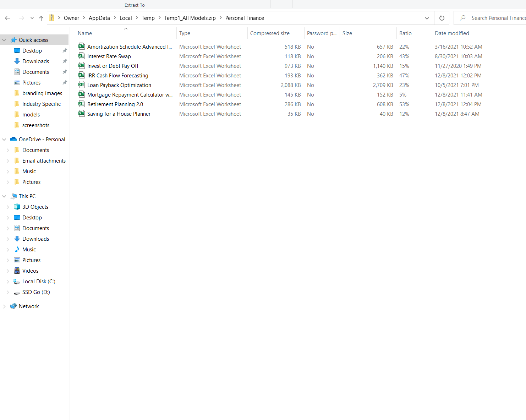Open the recent locations dropdown arrow
Viewport: 526px width, 420px height.
coord(32,18)
